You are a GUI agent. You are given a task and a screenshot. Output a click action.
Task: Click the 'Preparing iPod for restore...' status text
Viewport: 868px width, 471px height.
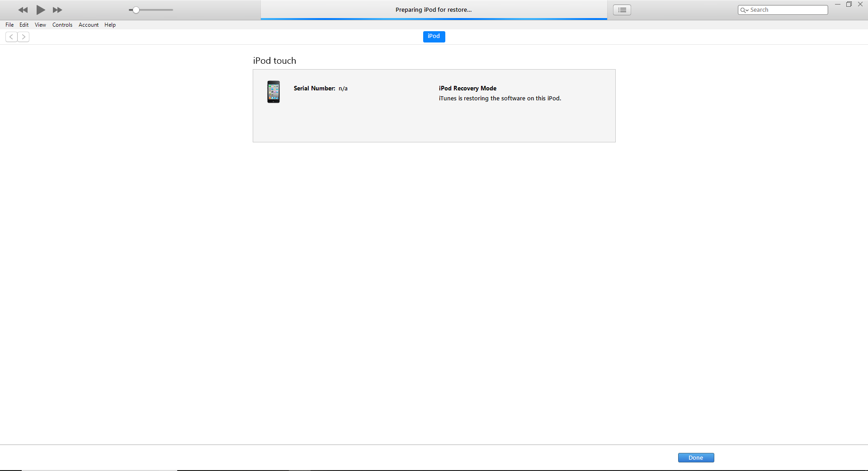pyautogui.click(x=434, y=10)
